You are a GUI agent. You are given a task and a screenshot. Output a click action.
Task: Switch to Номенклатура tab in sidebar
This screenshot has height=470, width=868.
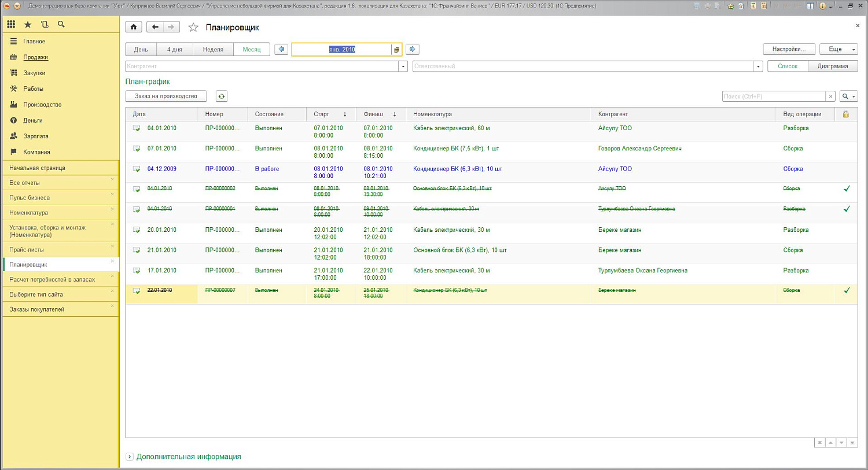point(29,213)
